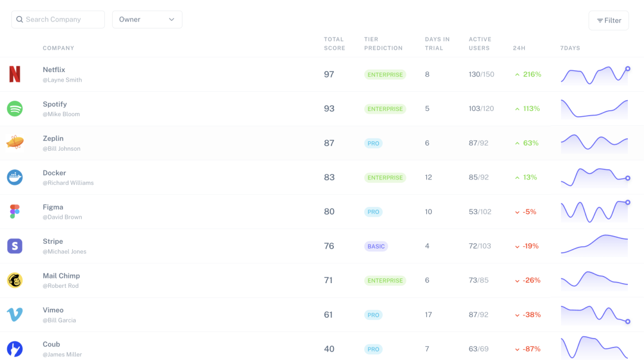Viewport: 644px width, 363px height.
Task: Open owner @Richard Williams
Action: coord(68,183)
